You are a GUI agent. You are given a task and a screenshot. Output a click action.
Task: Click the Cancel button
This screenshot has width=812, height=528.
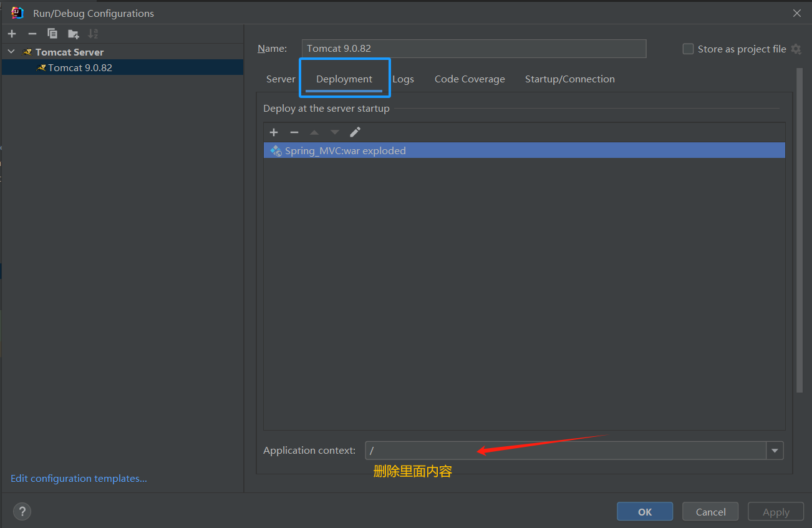pyautogui.click(x=710, y=512)
